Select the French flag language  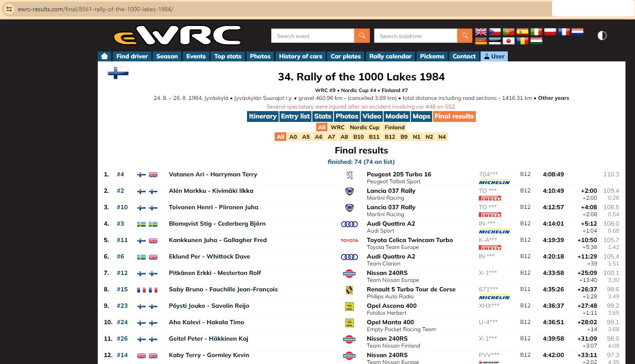coord(564,32)
